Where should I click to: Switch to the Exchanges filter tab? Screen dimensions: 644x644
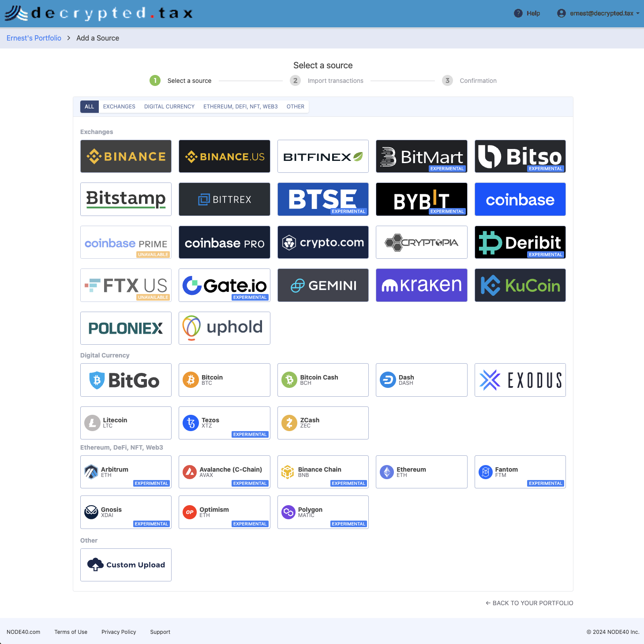click(119, 107)
